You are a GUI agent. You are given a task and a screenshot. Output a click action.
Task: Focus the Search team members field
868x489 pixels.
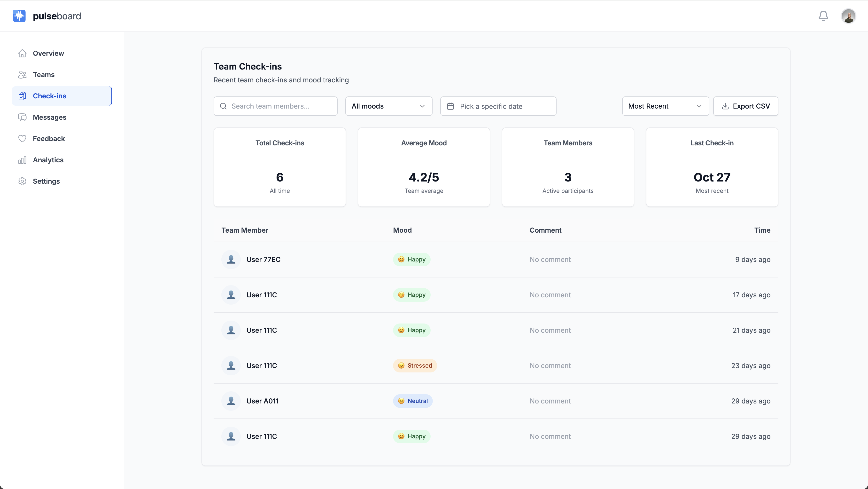click(280, 106)
